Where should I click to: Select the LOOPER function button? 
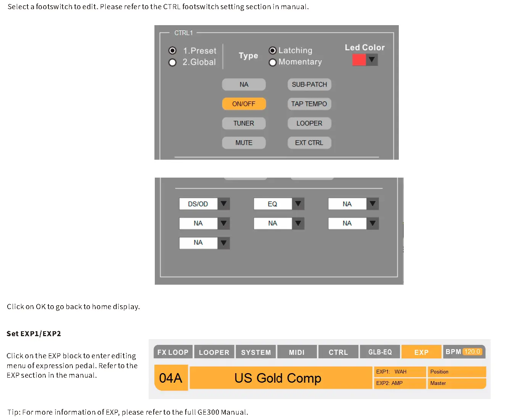point(309,123)
